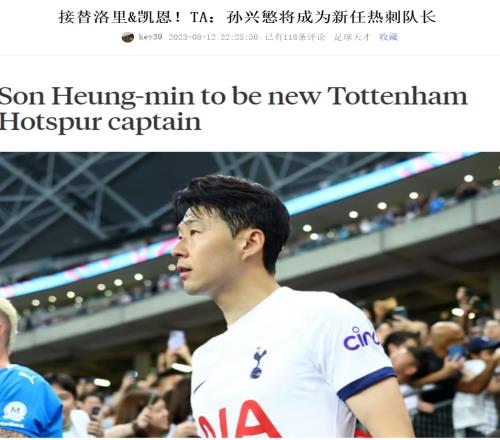
Task: Click the purple cinch logo on sleeve
Action: (x=361, y=338)
